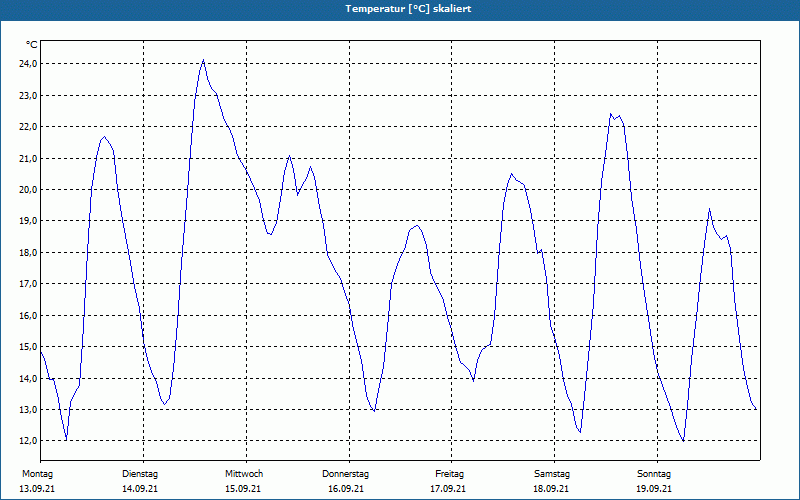Click the °C unit label

point(32,45)
